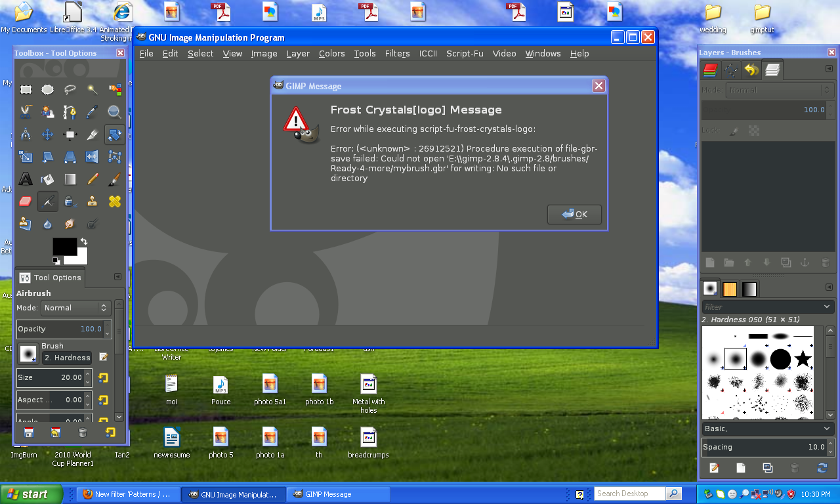The height and width of the screenshot is (504, 840).
Task: Activate the Scissors Select tool
Action: (x=26, y=112)
